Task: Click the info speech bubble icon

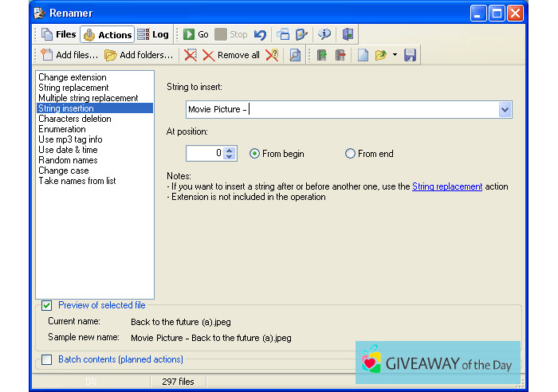Action: (324, 34)
